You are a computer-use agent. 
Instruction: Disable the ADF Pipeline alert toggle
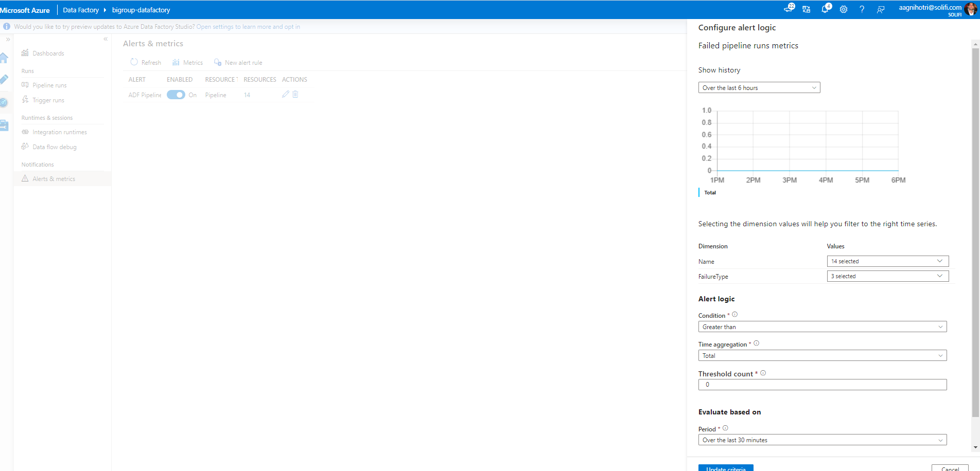[x=176, y=95]
